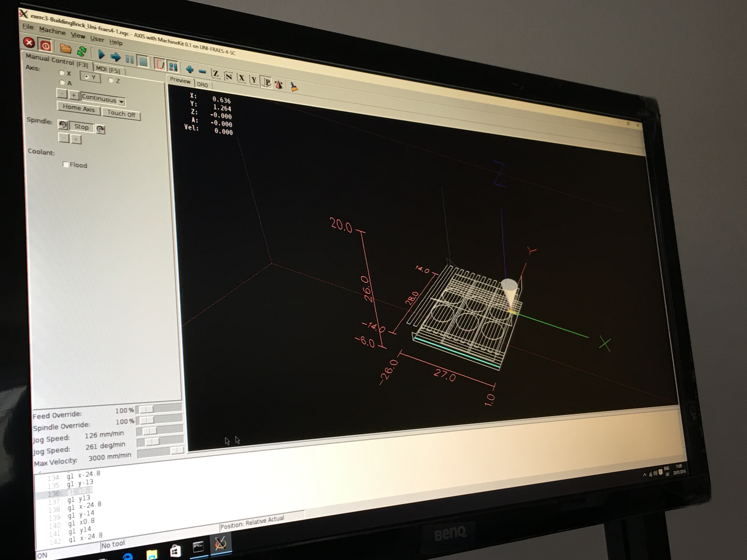Switch to Z top-down view
The image size is (747, 560).
215,74
